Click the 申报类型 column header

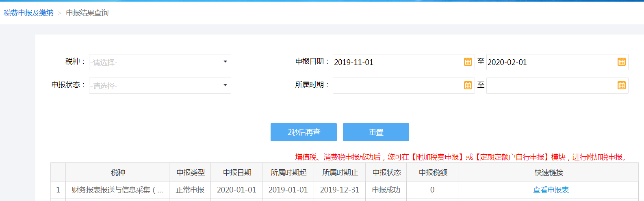[190, 173]
